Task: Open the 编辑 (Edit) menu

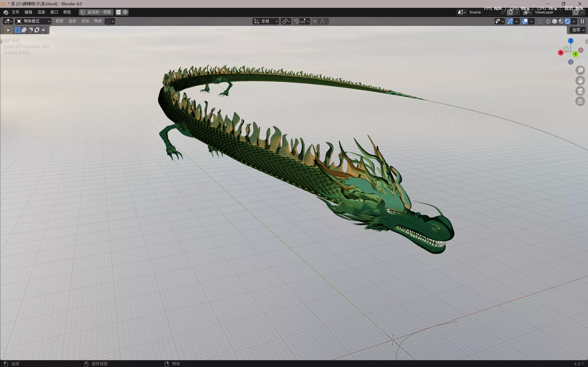Action: (28, 12)
